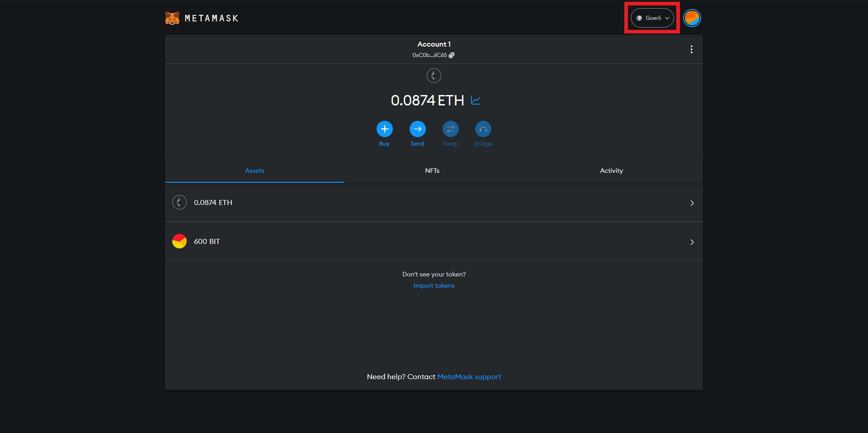
Task: Switch to the Assets tab
Action: pos(255,171)
